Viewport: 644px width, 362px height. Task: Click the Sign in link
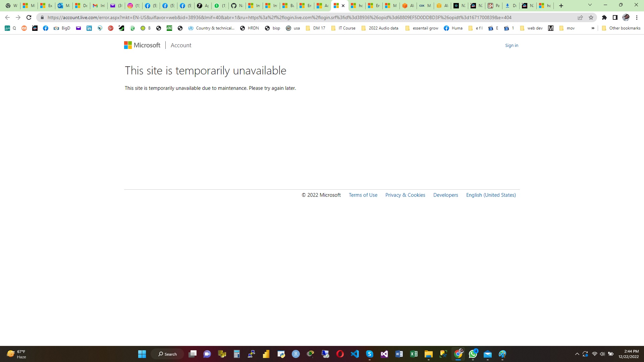(x=512, y=45)
